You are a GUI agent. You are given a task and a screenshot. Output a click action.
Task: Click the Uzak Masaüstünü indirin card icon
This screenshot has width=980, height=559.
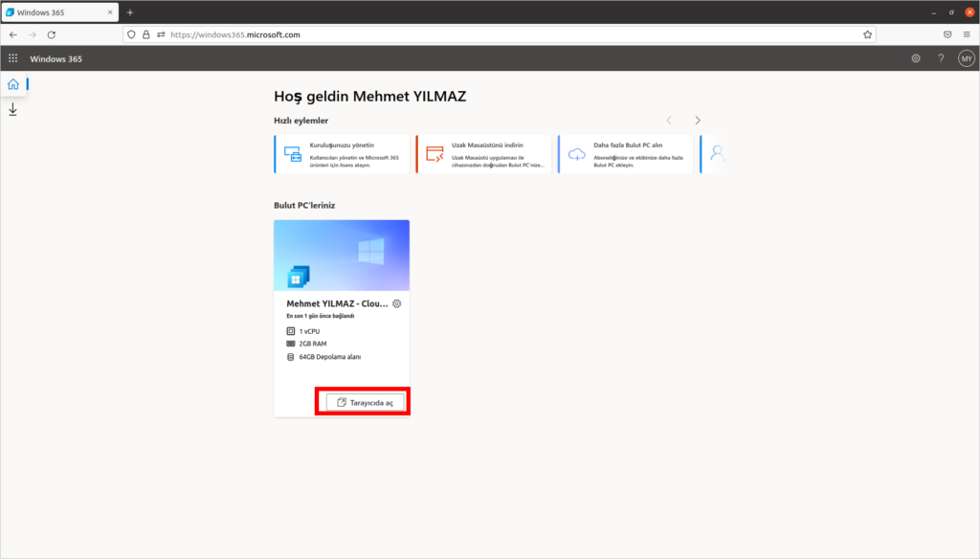[x=434, y=154]
